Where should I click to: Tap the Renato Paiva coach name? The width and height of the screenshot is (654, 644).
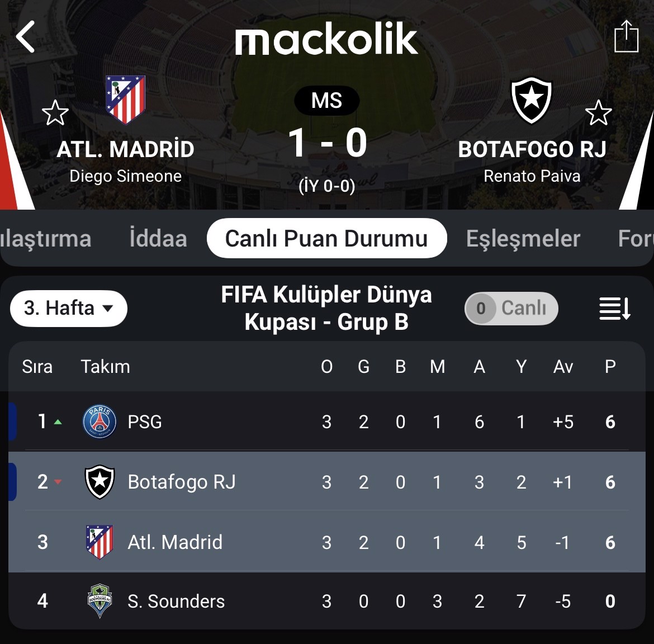pos(532,176)
